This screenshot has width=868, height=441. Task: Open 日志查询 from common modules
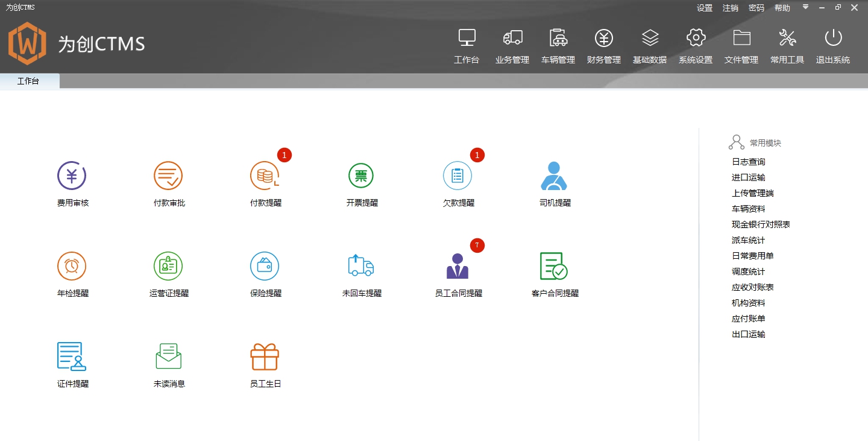[x=749, y=161]
